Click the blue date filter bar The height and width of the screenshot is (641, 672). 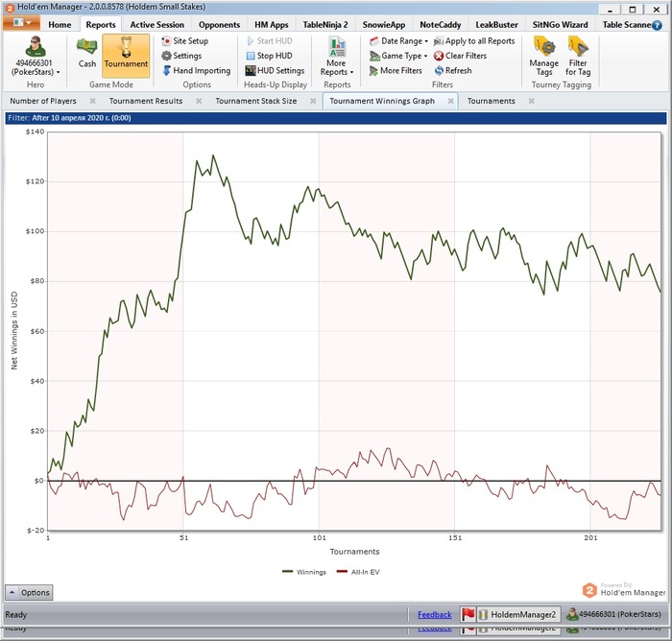[336, 118]
